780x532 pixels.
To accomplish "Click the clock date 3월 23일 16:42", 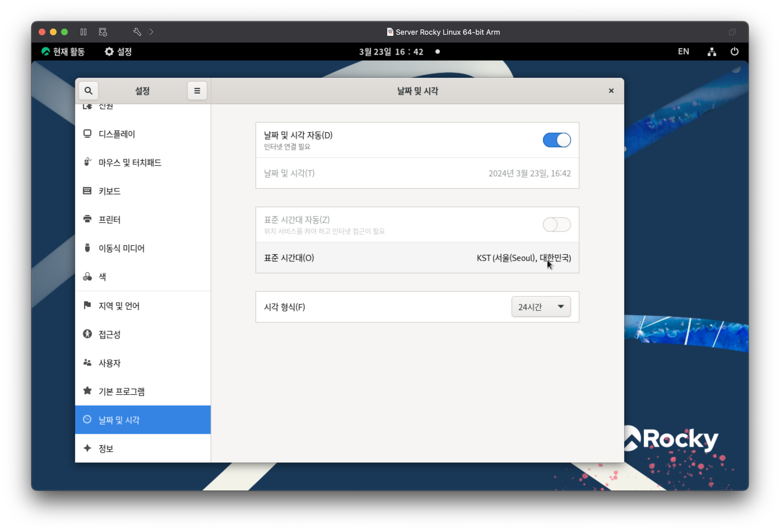I will coord(391,51).
